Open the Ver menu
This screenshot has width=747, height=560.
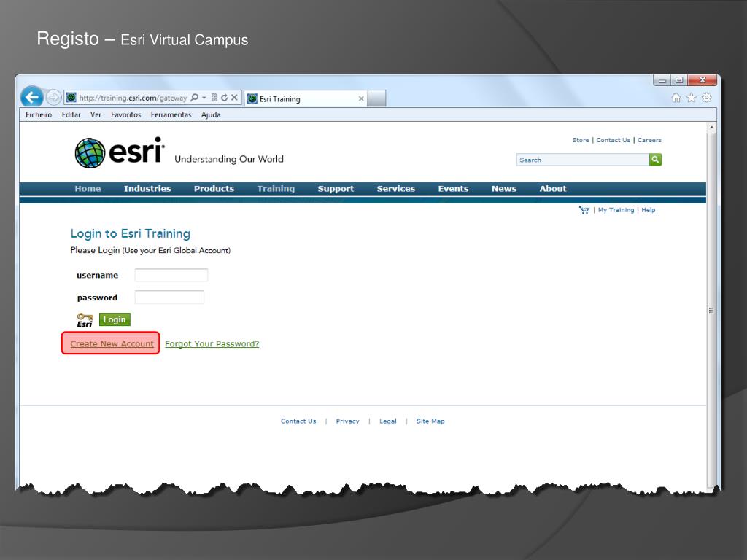(x=96, y=114)
